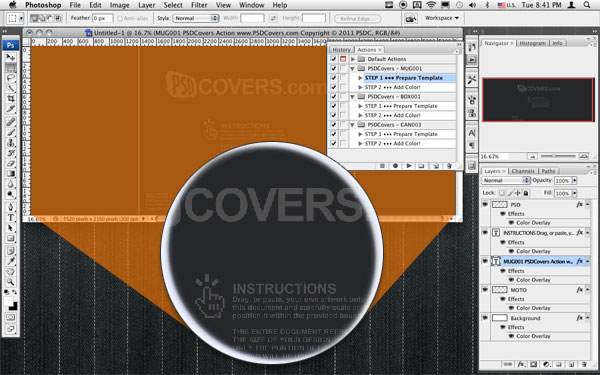Viewport: 600px width, 375px height.
Task: Select the Move tool
Action: coord(11,57)
